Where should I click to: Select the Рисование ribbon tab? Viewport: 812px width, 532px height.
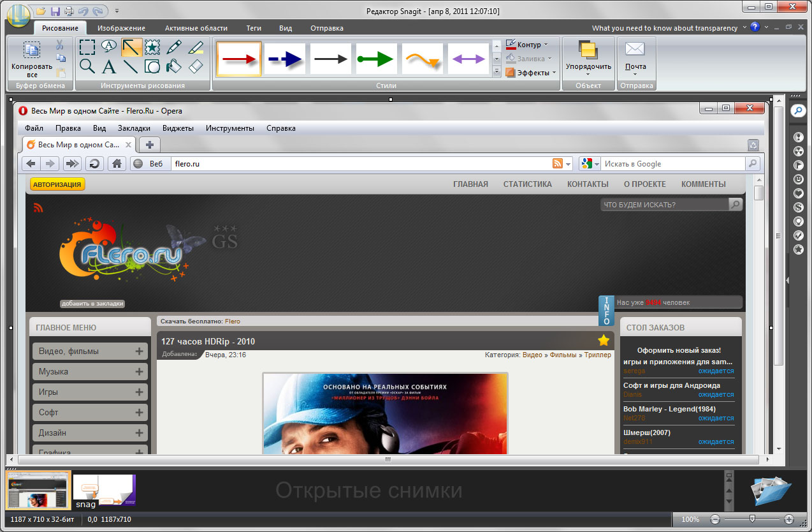tap(60, 28)
